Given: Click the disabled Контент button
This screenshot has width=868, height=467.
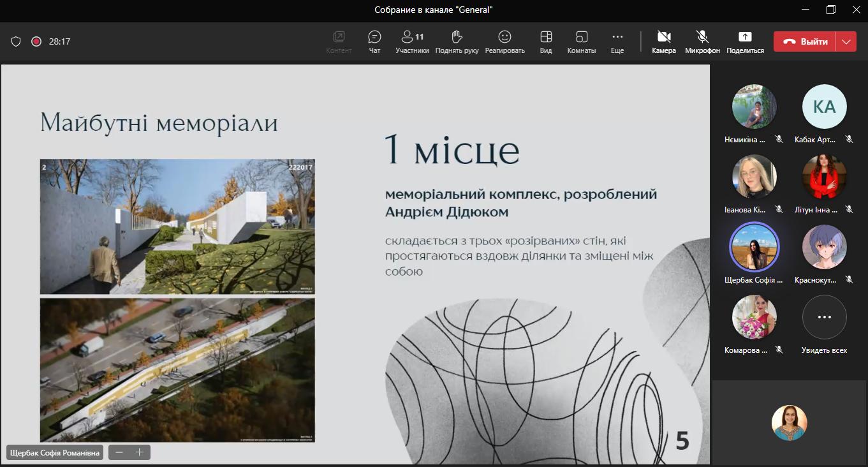Looking at the screenshot, I should 339,42.
